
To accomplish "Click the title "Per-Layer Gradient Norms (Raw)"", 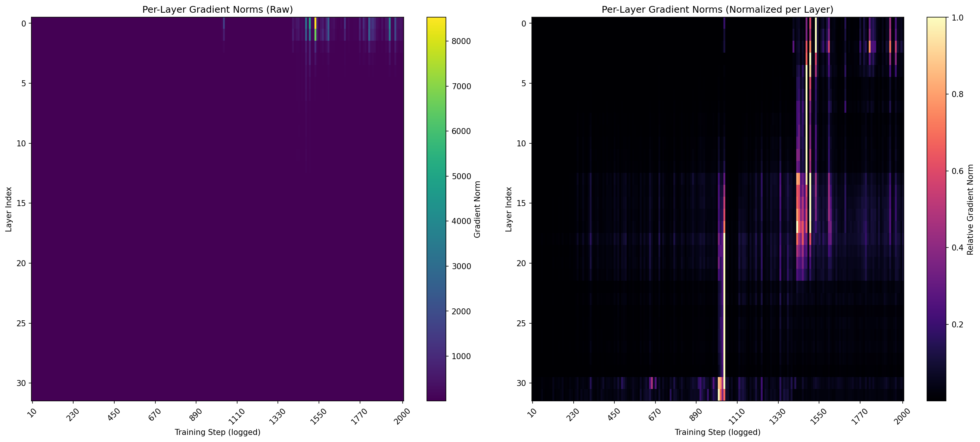I will [218, 9].
